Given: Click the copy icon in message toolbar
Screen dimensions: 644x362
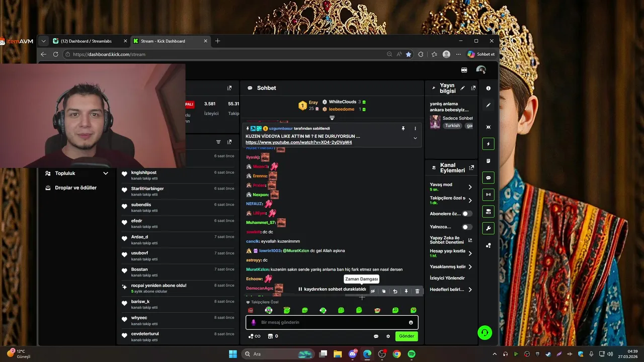Looking at the screenshot, I should 383,291.
